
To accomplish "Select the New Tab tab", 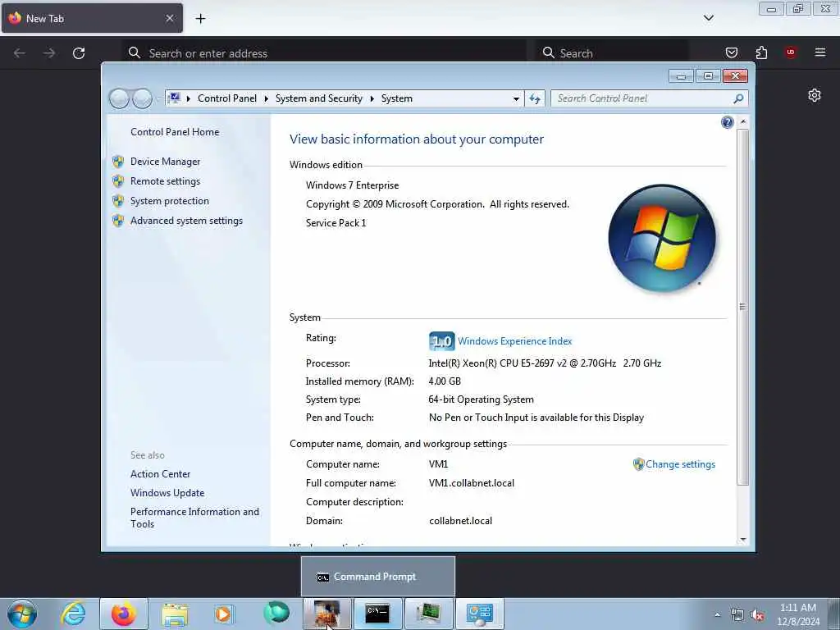I will point(92,18).
